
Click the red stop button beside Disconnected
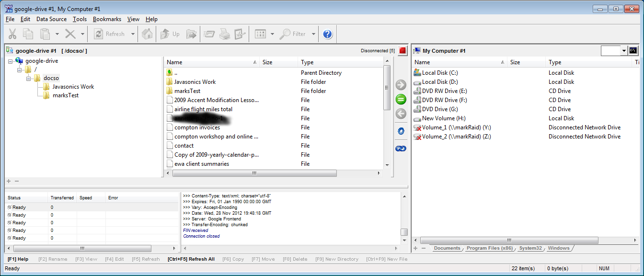click(402, 50)
